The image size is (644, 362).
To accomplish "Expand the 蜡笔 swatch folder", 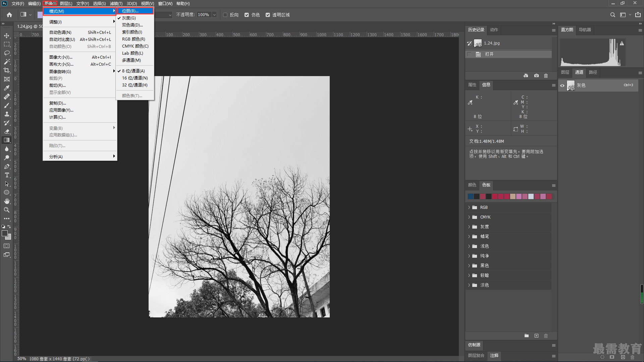I will 469,237.
